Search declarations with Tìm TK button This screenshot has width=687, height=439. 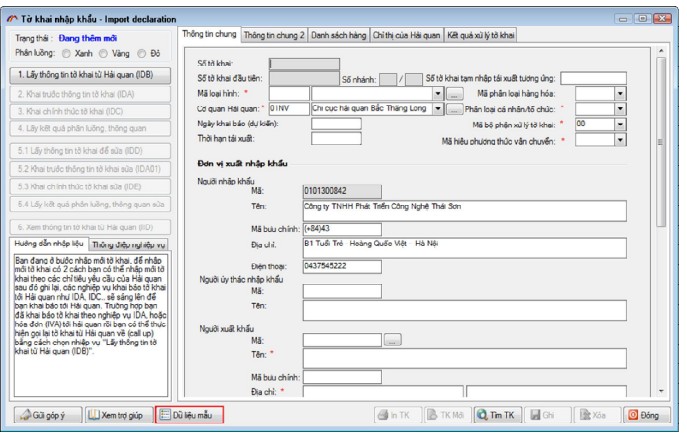(x=495, y=414)
